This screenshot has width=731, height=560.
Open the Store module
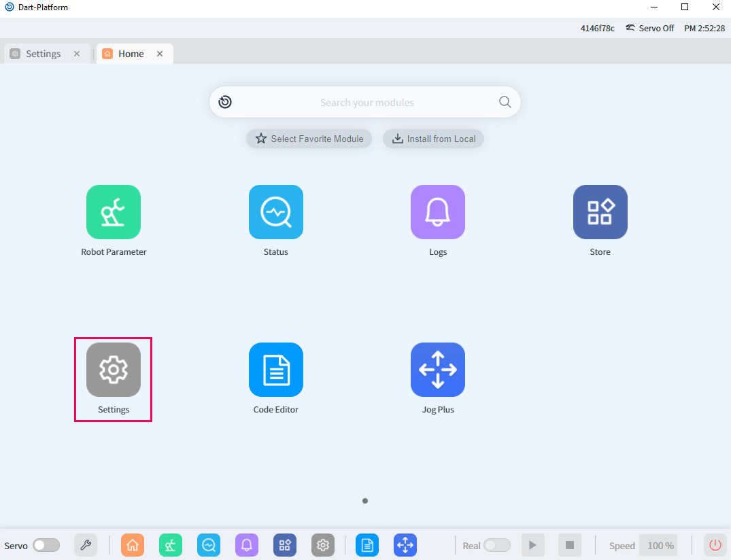click(600, 212)
